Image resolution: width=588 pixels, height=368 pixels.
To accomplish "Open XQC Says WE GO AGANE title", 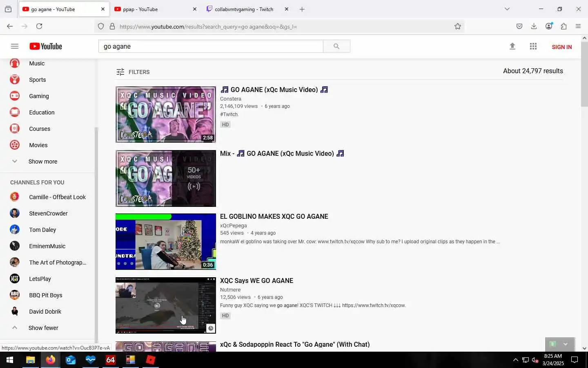I will pos(256,281).
